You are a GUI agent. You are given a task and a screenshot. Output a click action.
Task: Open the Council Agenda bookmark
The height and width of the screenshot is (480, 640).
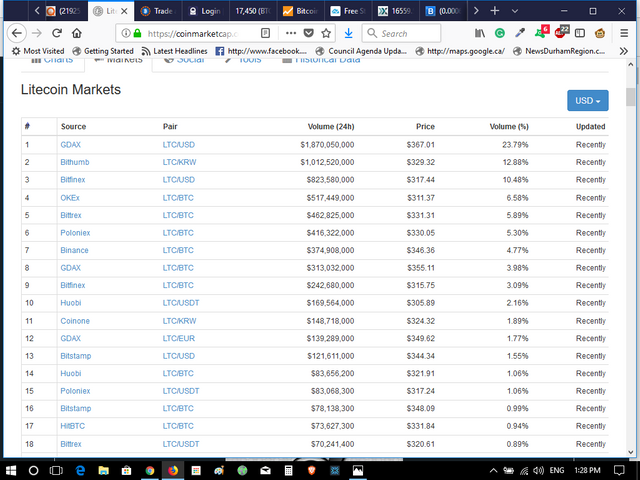[x=361, y=51]
